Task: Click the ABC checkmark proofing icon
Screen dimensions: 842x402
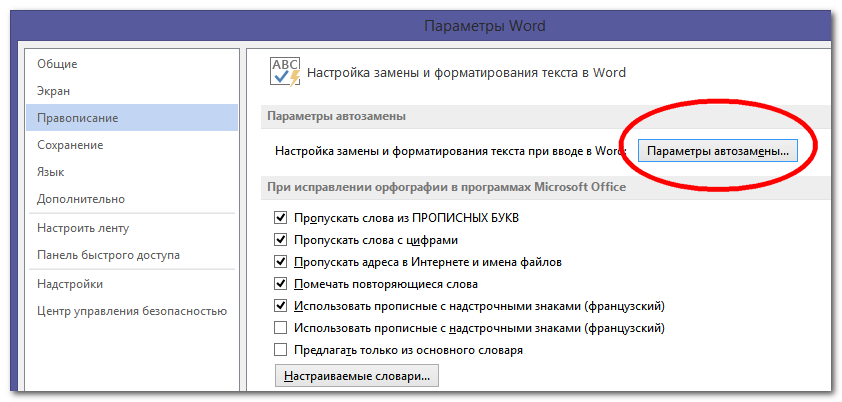Action: pos(285,72)
